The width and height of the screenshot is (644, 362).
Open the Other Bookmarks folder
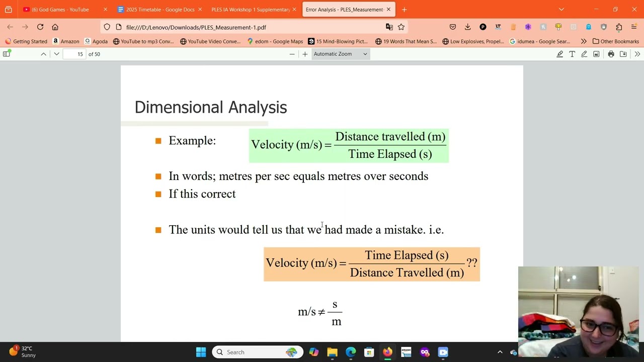click(x=616, y=41)
